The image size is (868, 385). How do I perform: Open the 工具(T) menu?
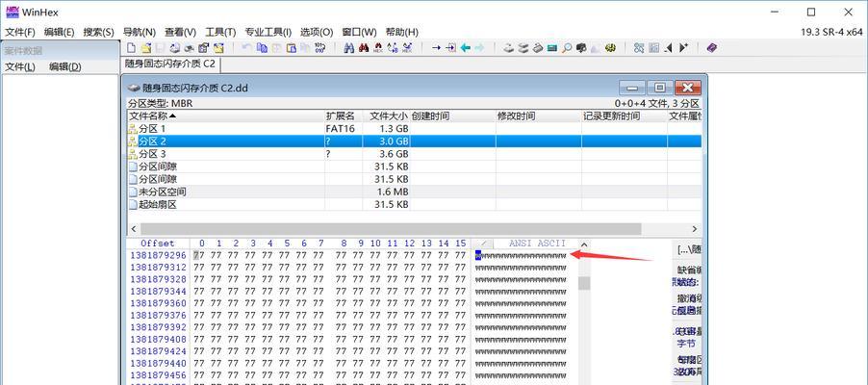coord(220,32)
